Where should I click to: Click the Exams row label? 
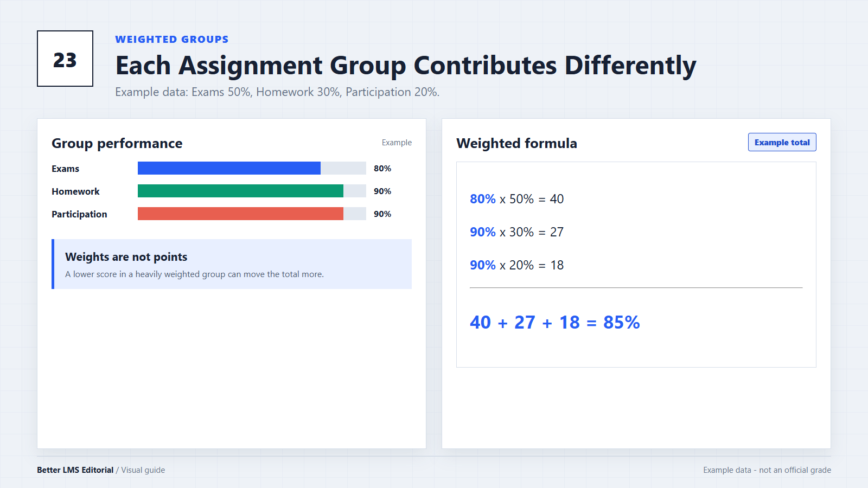66,169
